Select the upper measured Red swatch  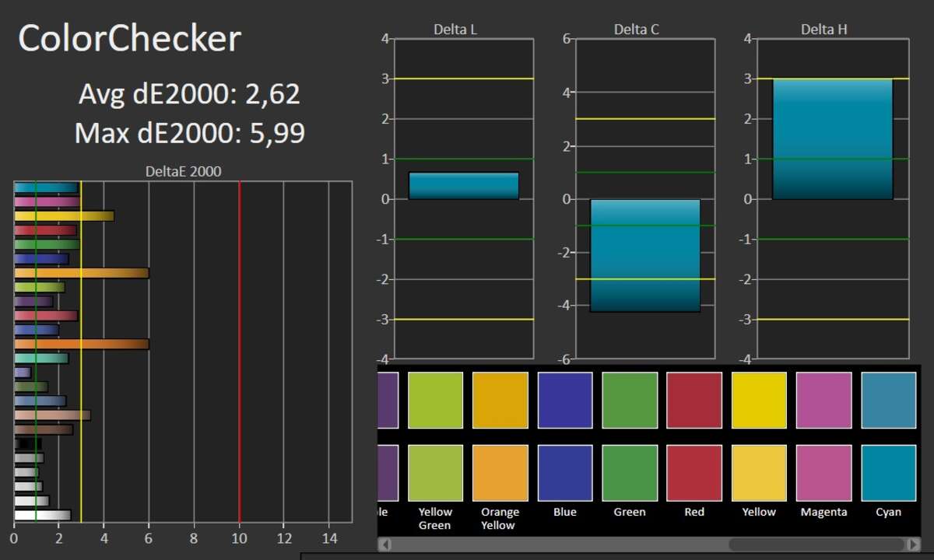(x=694, y=400)
